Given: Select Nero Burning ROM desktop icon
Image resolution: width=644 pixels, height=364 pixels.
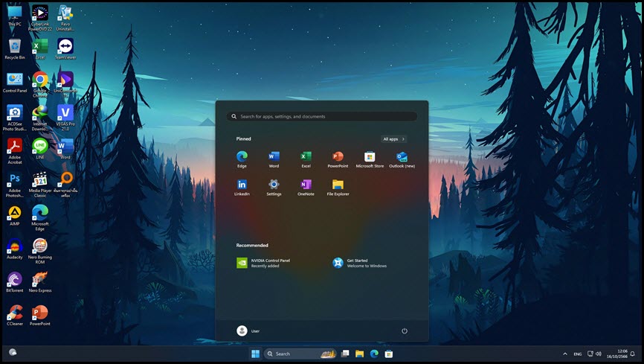Looking at the screenshot, I should point(40,252).
